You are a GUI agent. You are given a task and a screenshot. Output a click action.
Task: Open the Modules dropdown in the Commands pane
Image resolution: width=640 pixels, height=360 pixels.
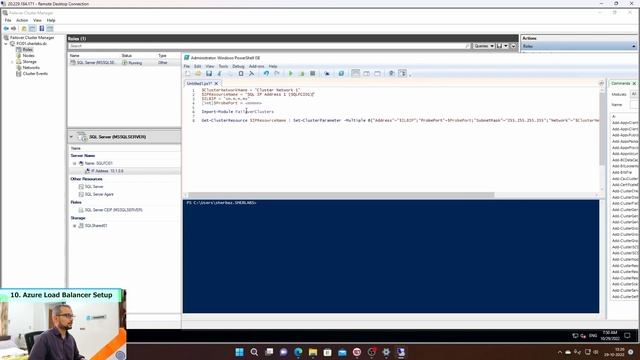click(x=634, y=94)
